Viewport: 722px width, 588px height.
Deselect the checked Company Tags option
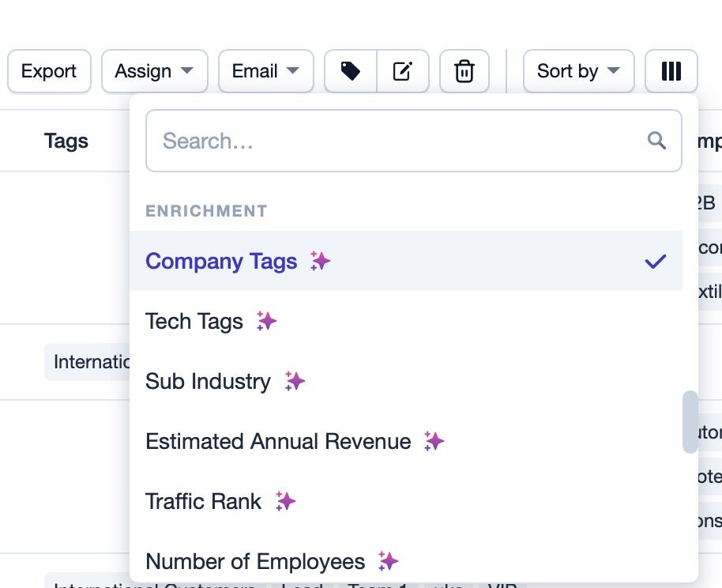point(406,261)
